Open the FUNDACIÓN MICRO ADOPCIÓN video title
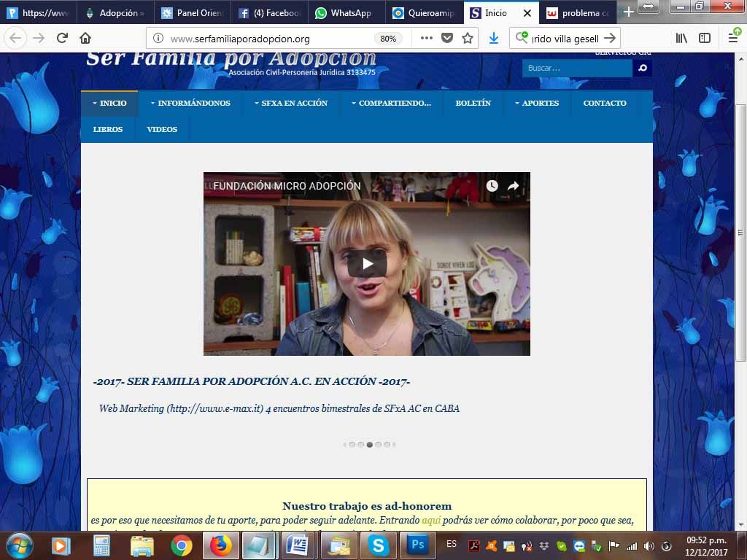Screen dimensions: 747x560 click(x=287, y=186)
